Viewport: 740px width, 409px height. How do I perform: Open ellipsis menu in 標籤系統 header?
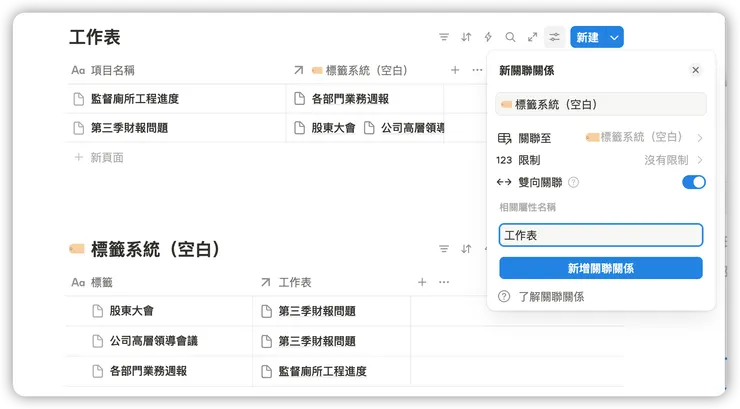444,282
